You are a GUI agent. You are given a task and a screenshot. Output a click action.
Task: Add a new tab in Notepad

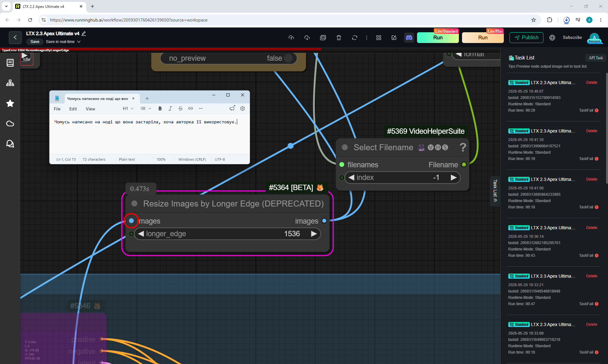[x=147, y=98]
